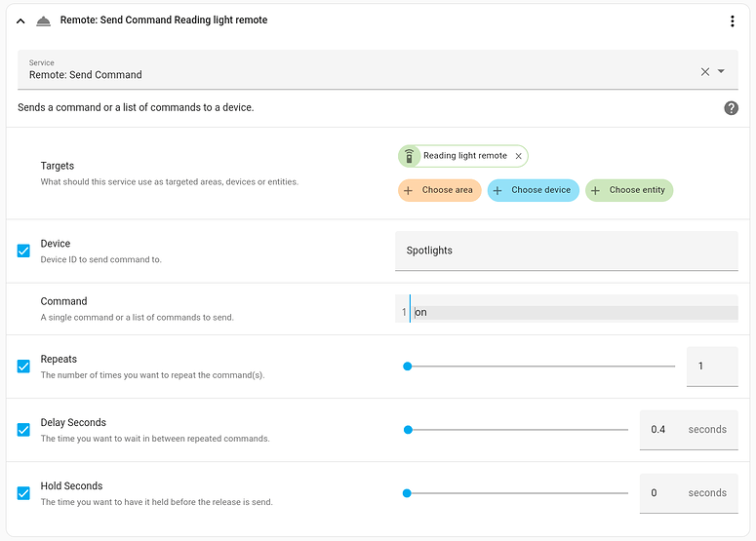The height and width of the screenshot is (541, 756).
Task: Collapse the Send Command action card
Action: [x=20, y=20]
